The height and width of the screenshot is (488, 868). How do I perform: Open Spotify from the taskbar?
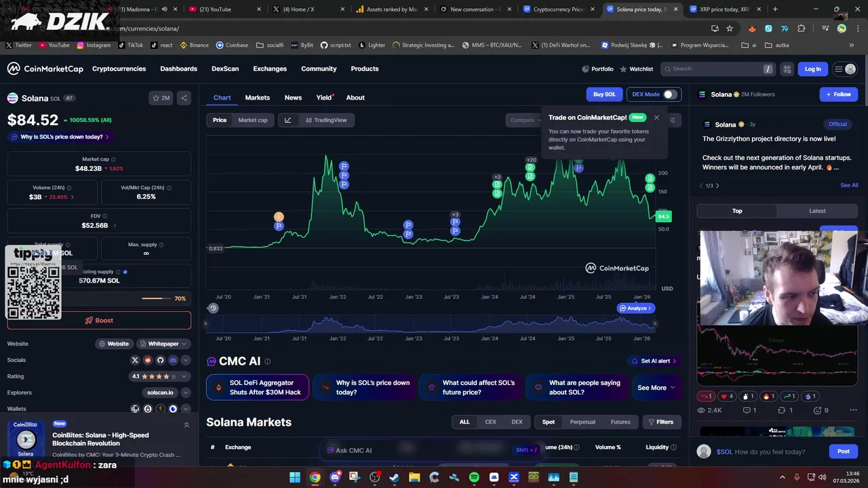pos(474,477)
